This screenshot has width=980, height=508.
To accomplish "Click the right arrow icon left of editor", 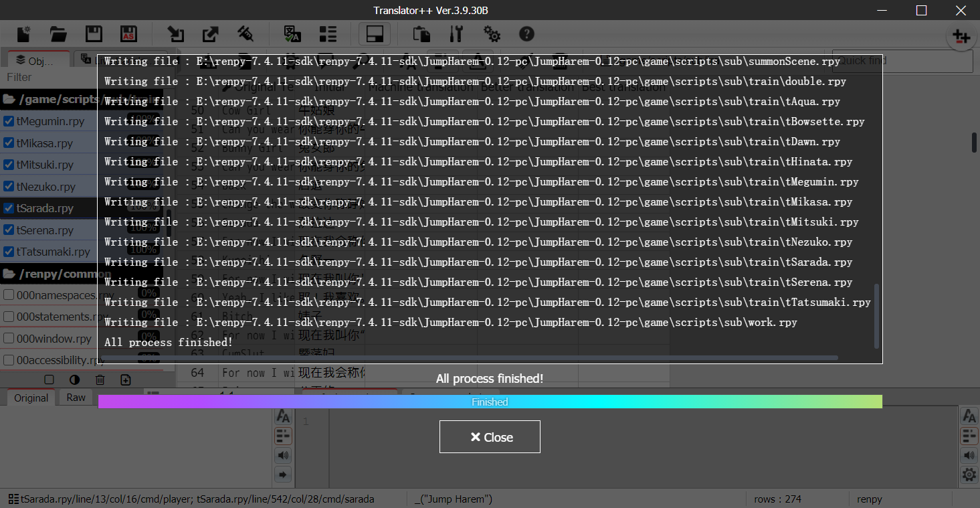I will click(283, 475).
